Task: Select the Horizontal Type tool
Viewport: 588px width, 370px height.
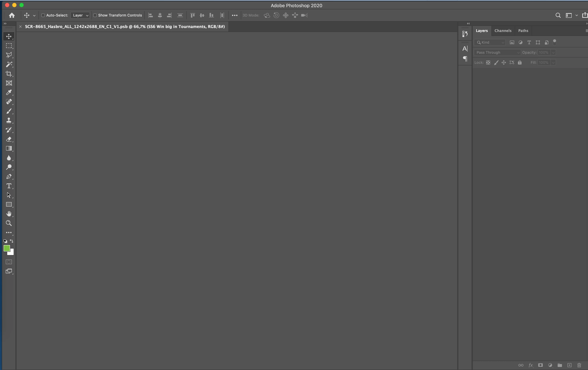Action: [x=9, y=186]
